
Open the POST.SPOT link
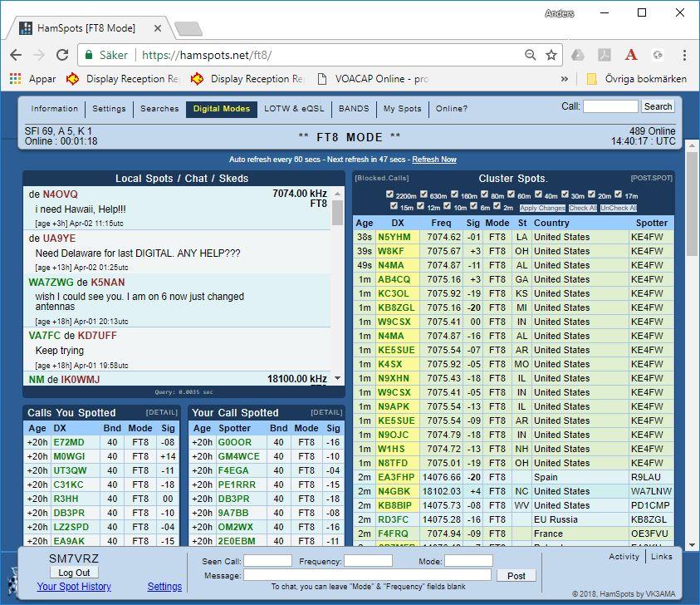click(x=651, y=178)
